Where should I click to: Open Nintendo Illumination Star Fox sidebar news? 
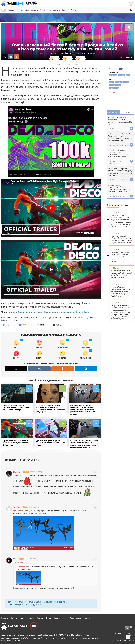coord(120,121)
